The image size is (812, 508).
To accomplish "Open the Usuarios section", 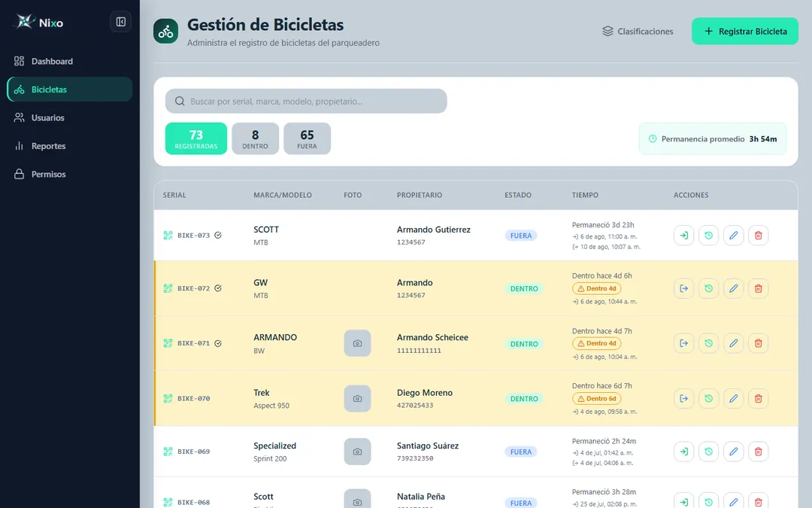I will coord(69,117).
